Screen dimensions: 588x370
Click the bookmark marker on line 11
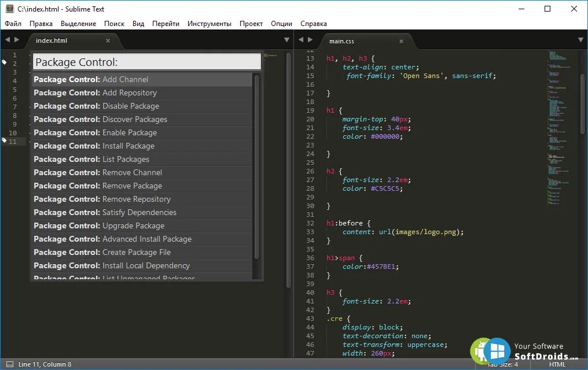4,140
